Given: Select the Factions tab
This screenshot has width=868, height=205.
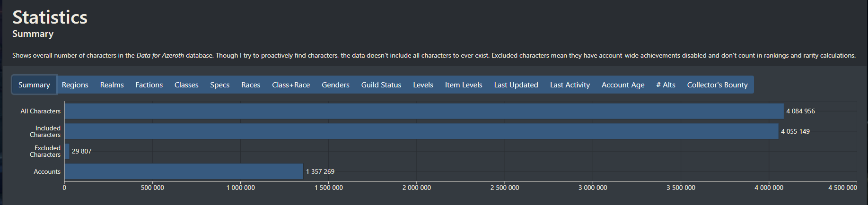Looking at the screenshot, I should coord(149,85).
